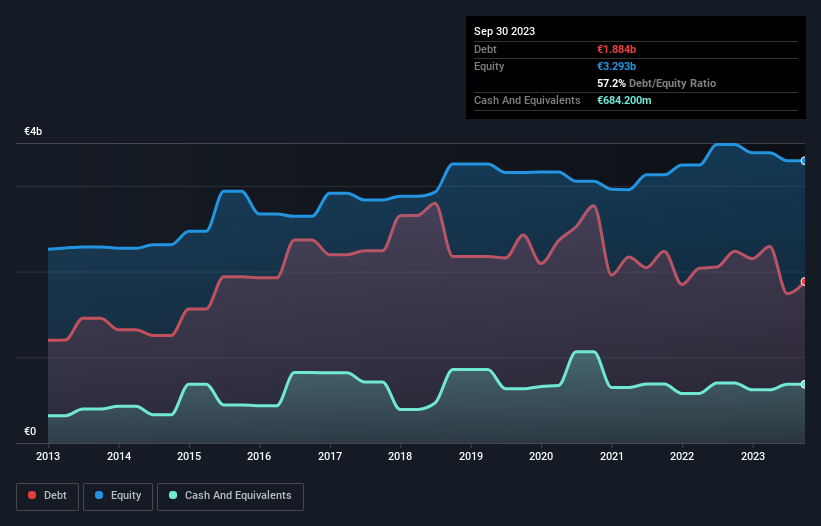Click the 57.2% Debt/Equity Ratio text
821x526 pixels.
[656, 83]
